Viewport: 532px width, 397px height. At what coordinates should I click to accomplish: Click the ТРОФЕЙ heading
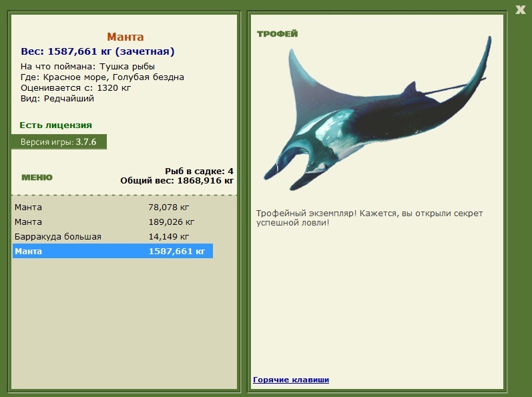pos(277,33)
